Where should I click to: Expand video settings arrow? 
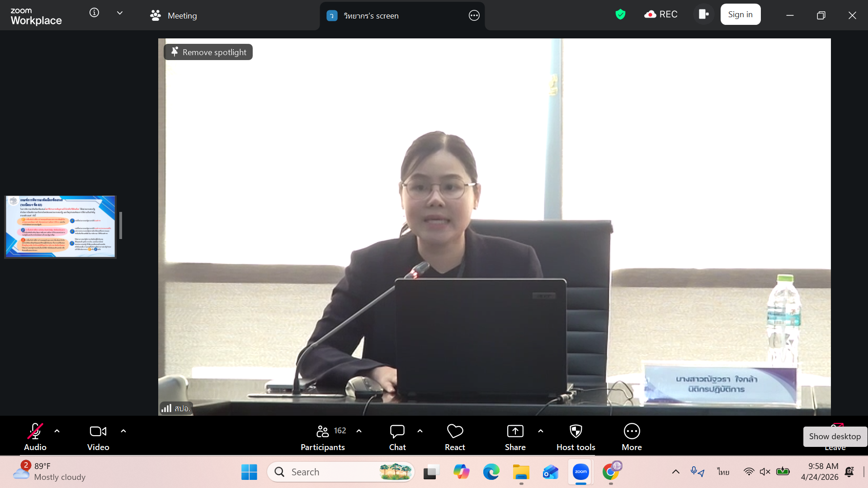[123, 431]
